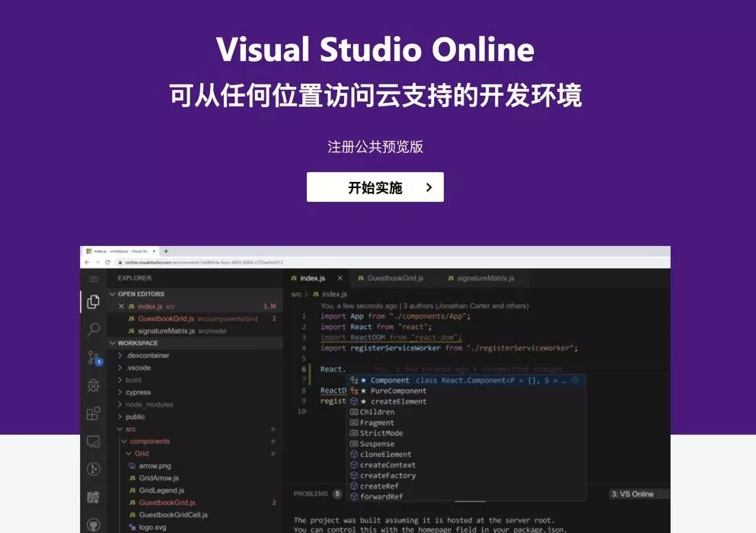Screen dimensions: 756x533
Task: Select GuestbookGrid.js in Open Editors
Action: point(195,319)
